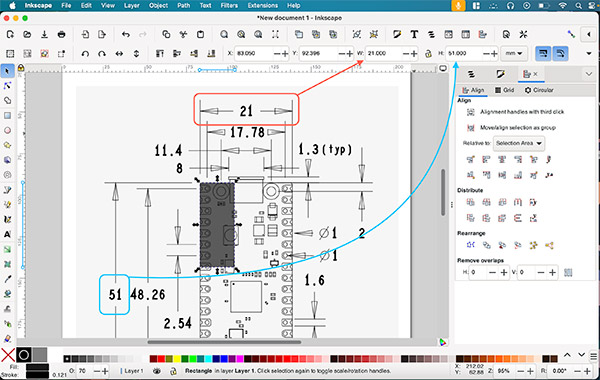600x380 pixels.
Task: Open the Extensions menu
Action: 262,5
